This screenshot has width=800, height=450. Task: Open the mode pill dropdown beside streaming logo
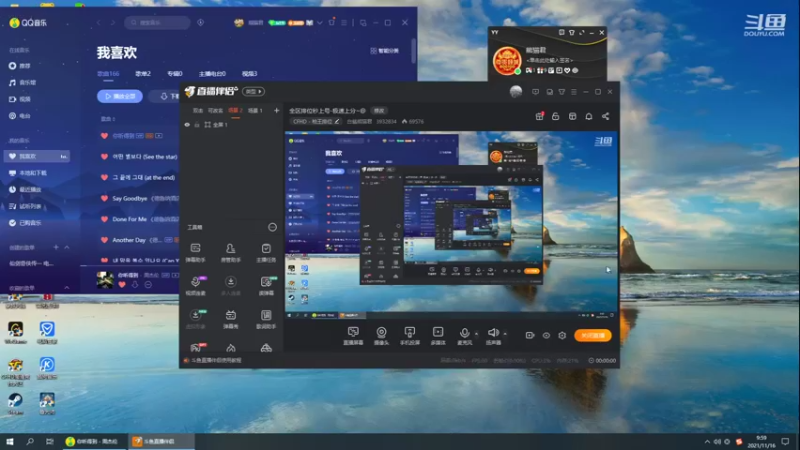tap(254, 91)
